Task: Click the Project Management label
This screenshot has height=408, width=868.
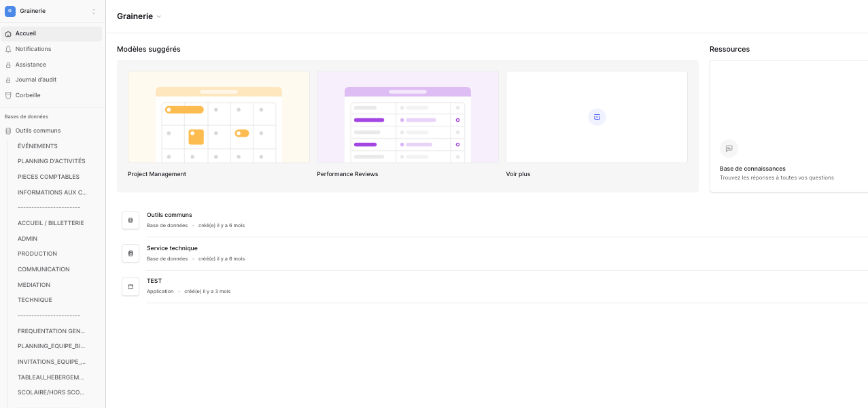Action: 157,174
